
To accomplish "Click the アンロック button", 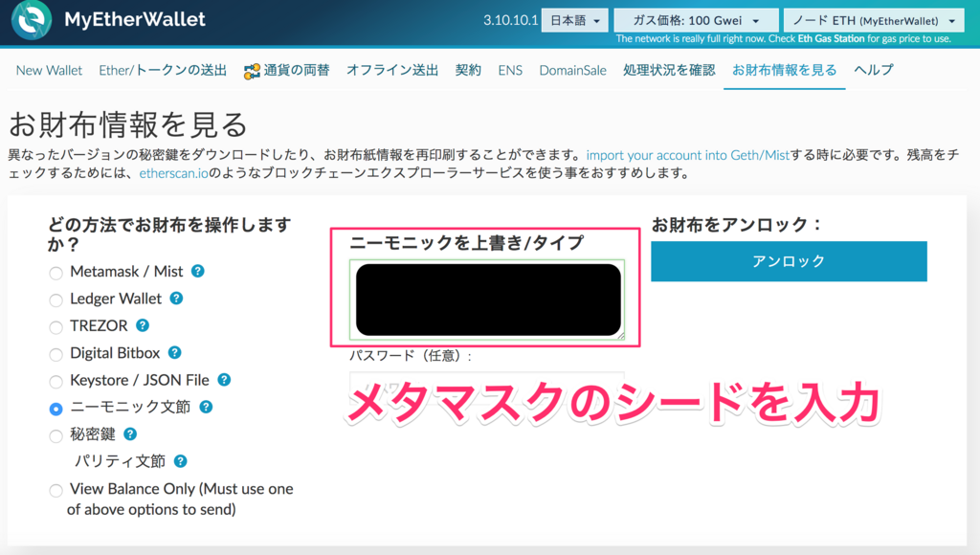I will [789, 261].
